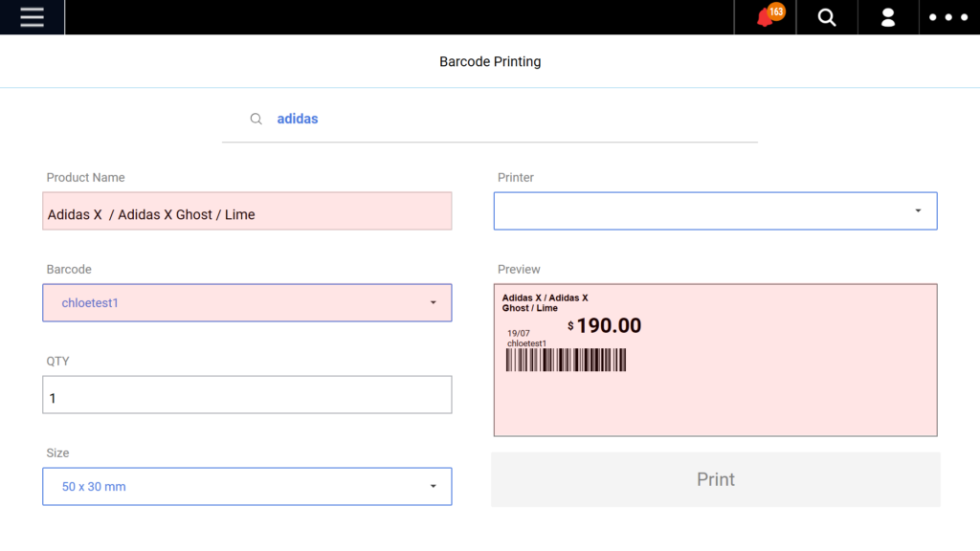
Task: Click the three-dot overflow icon top right
Action: click(x=948, y=17)
